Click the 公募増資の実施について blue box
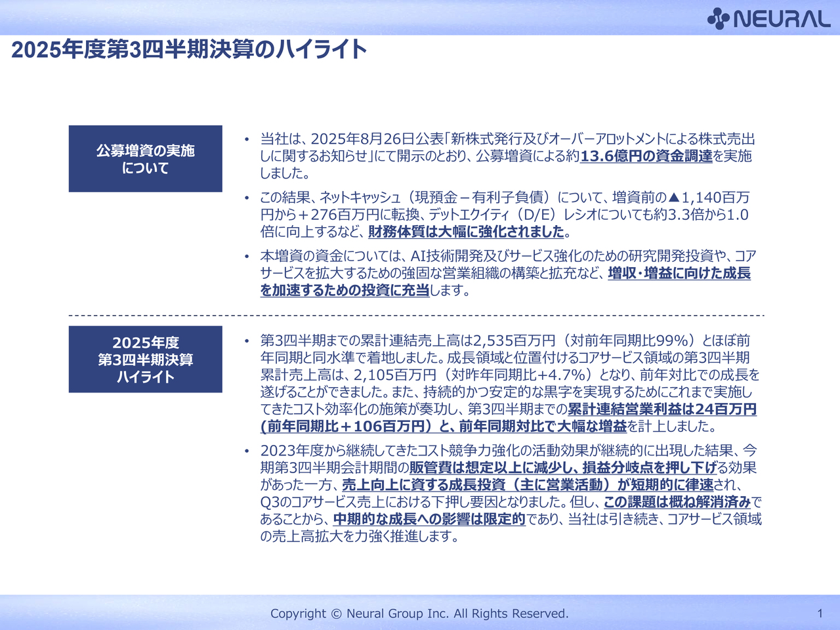 tap(145, 159)
